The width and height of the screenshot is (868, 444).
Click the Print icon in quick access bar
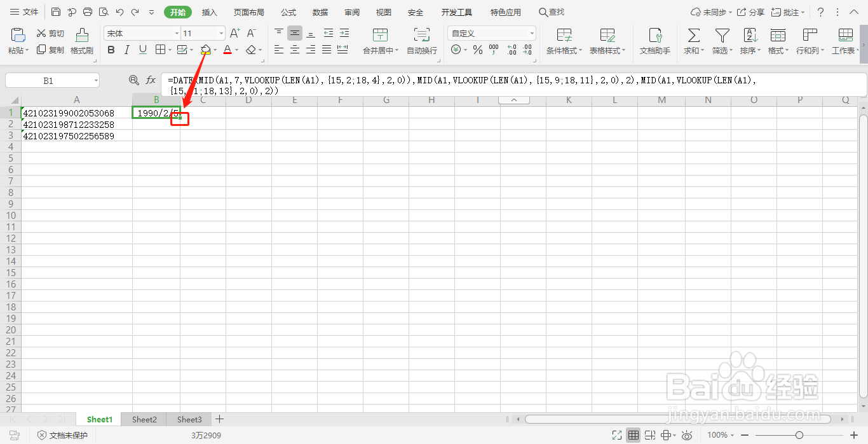click(88, 12)
